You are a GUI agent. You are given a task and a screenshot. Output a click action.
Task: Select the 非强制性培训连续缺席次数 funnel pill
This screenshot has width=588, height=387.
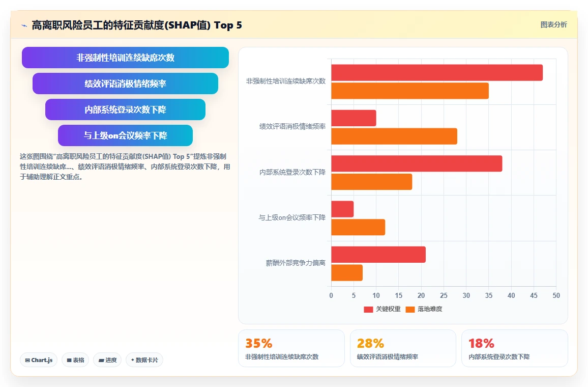(x=125, y=58)
